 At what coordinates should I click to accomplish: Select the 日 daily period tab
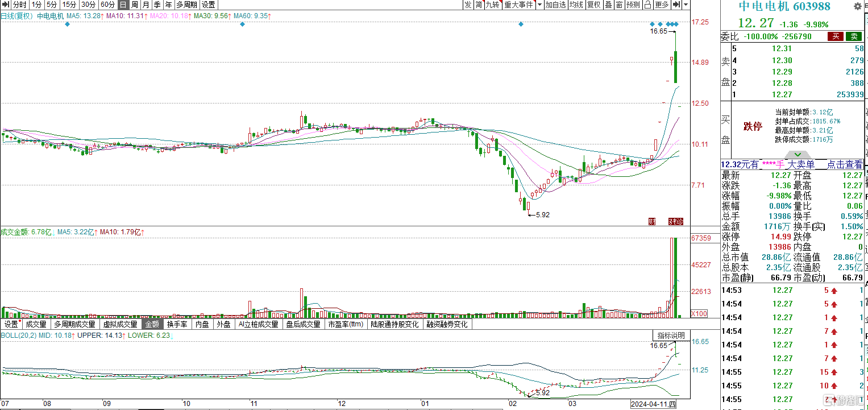coord(122,5)
